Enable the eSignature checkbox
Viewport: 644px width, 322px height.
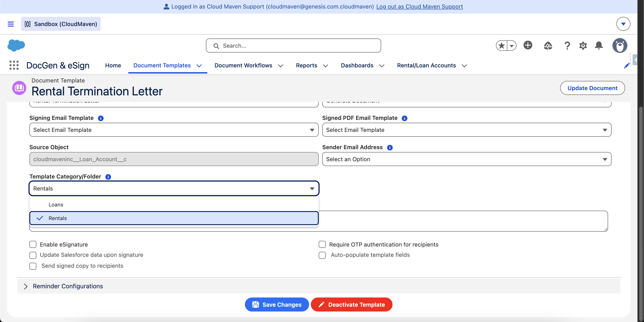coord(33,244)
